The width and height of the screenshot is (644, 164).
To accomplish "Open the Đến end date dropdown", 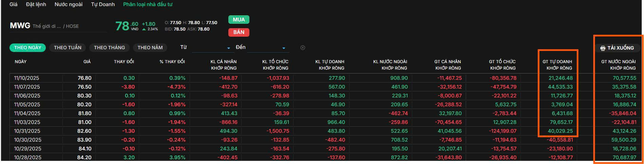I will [268, 48].
